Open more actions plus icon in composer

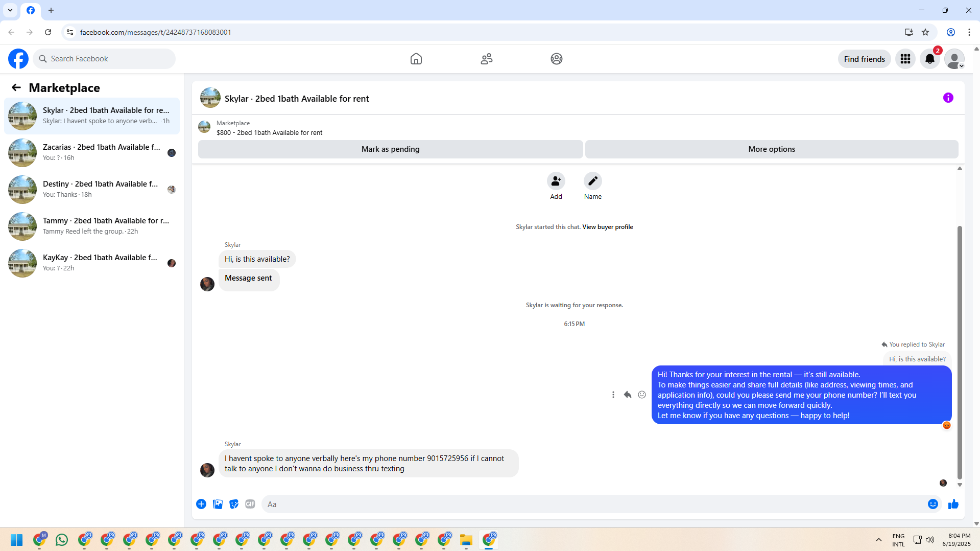(x=201, y=504)
